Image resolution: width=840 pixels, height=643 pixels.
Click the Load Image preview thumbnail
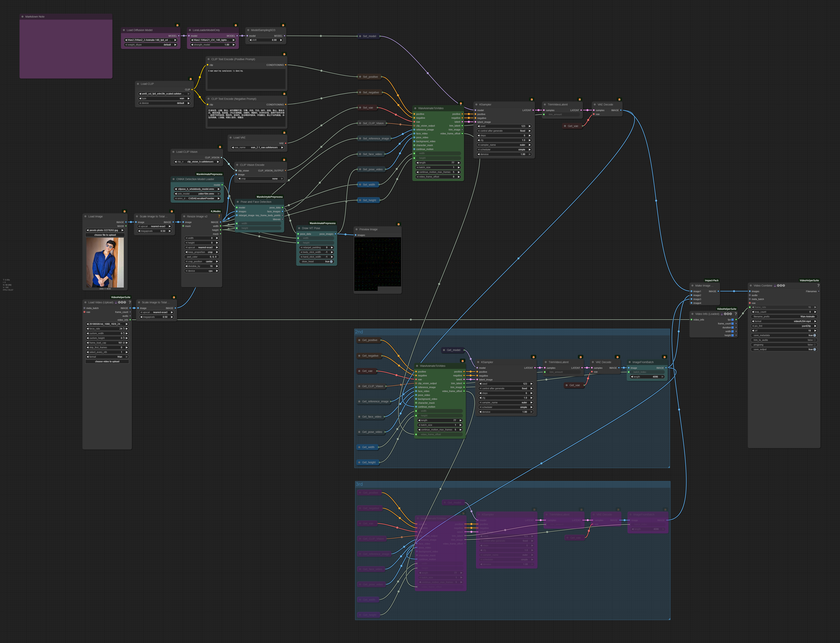105,262
